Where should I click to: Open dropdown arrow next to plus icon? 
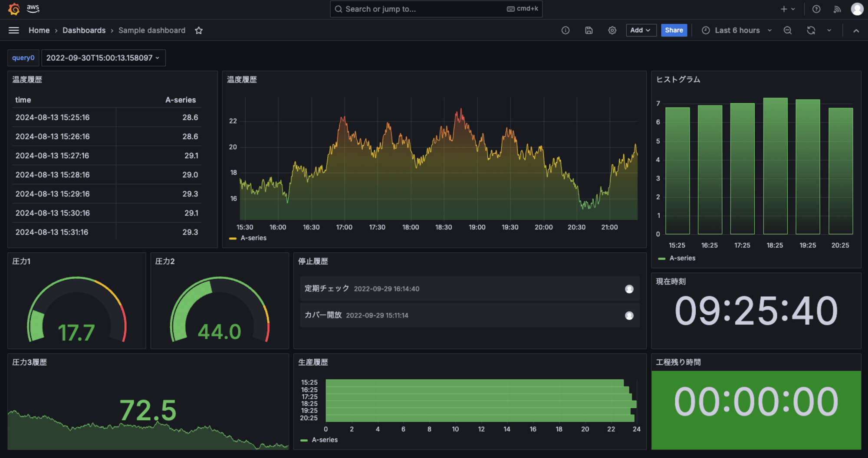pyautogui.click(x=793, y=9)
